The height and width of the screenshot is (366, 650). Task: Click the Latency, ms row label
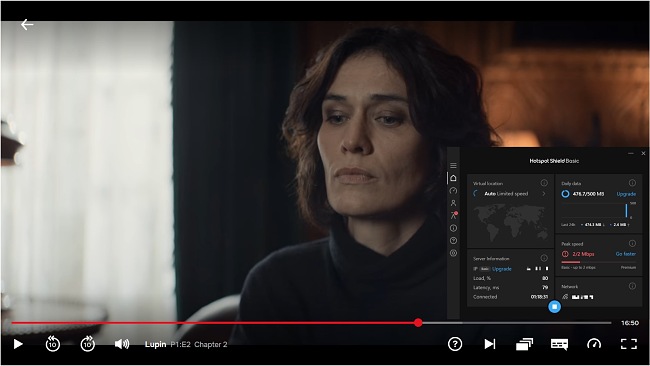click(486, 287)
